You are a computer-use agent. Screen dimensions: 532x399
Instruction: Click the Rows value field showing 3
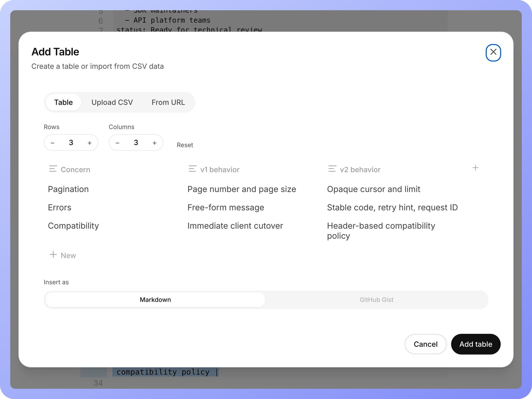(71, 143)
